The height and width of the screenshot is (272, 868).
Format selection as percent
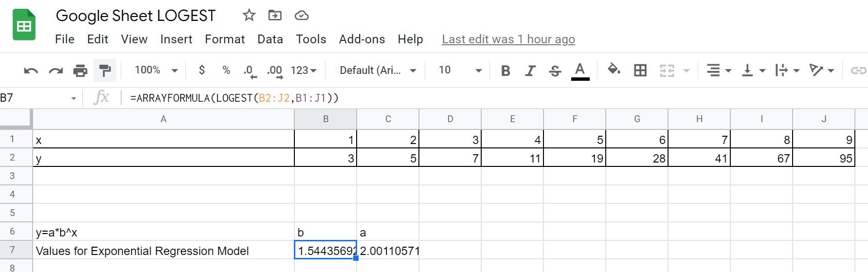[226, 70]
